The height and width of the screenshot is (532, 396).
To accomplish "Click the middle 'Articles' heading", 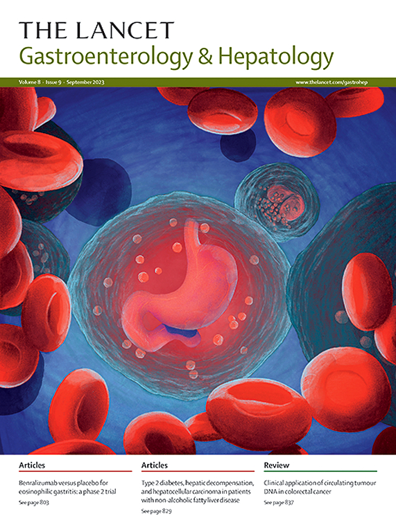I will pyautogui.click(x=155, y=465).
